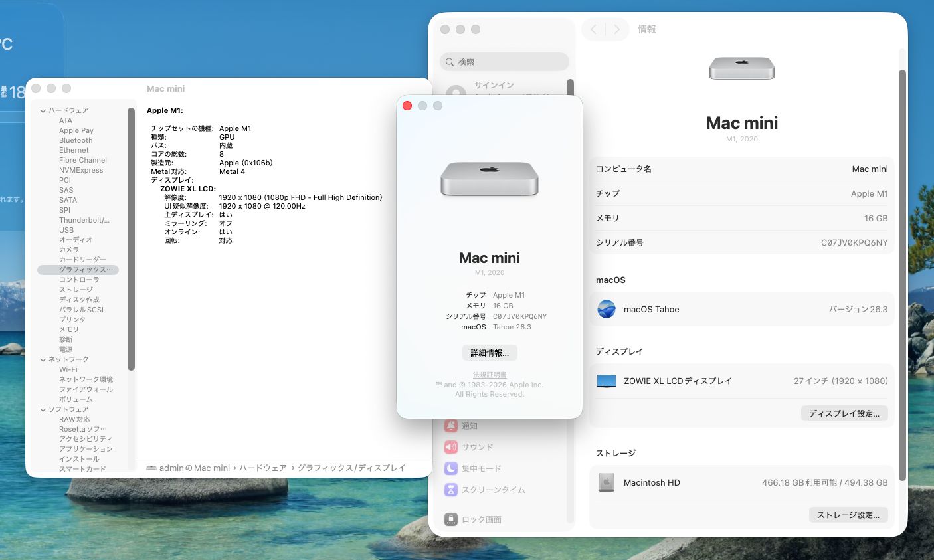Open the 法規証明書 link
Screen dimensions: 934x560
490,375
